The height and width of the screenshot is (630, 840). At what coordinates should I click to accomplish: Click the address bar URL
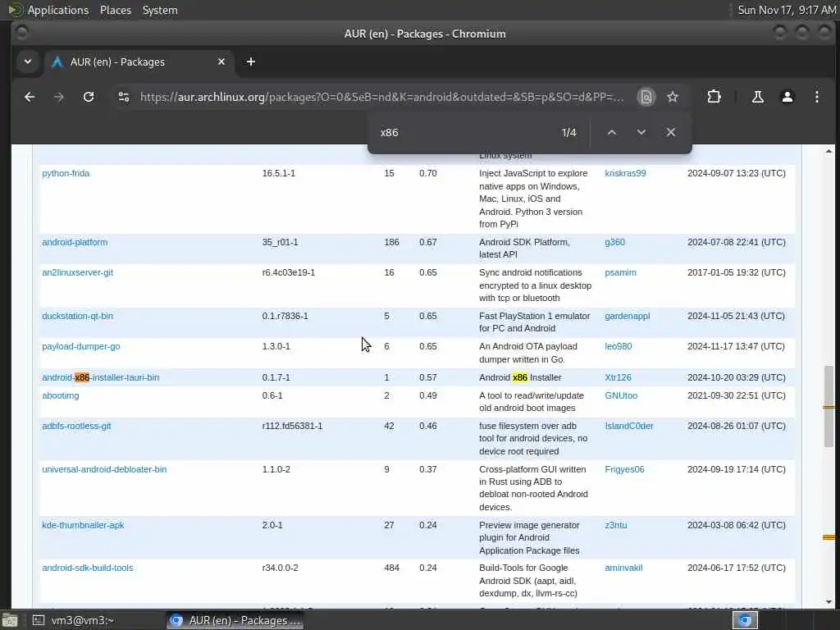pyautogui.click(x=381, y=97)
